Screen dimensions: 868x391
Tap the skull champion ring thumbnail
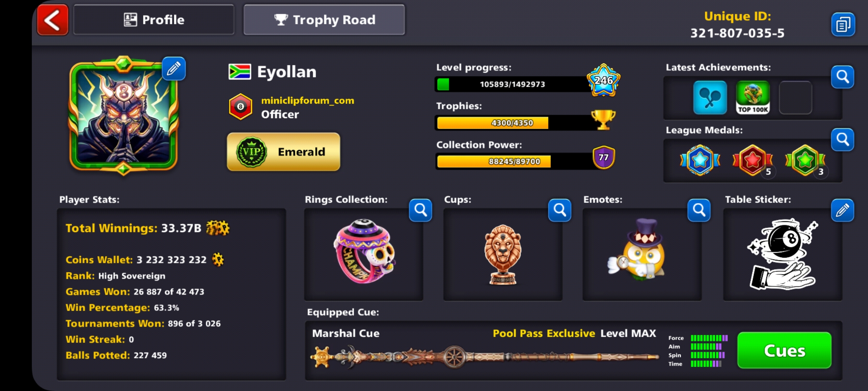[364, 251]
